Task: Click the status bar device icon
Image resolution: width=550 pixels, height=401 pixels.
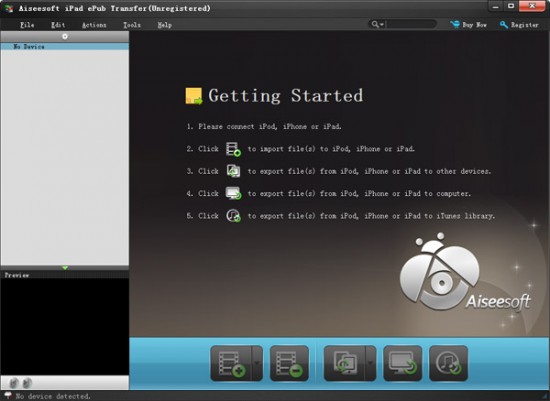Action: tap(8, 396)
